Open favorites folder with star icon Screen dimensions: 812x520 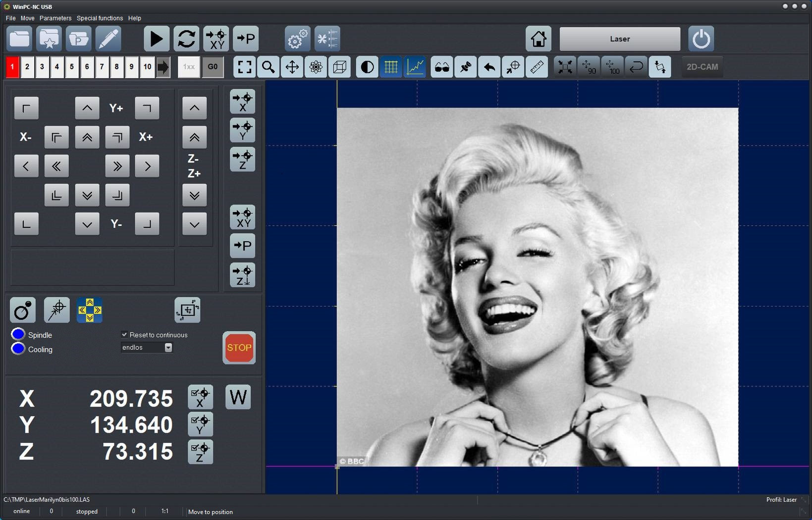coord(49,39)
